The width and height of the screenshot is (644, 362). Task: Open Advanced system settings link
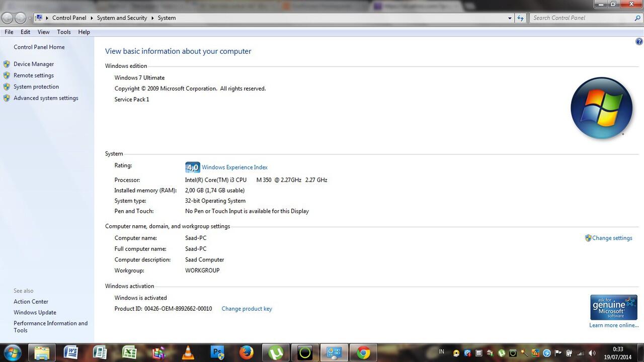[46, 98]
